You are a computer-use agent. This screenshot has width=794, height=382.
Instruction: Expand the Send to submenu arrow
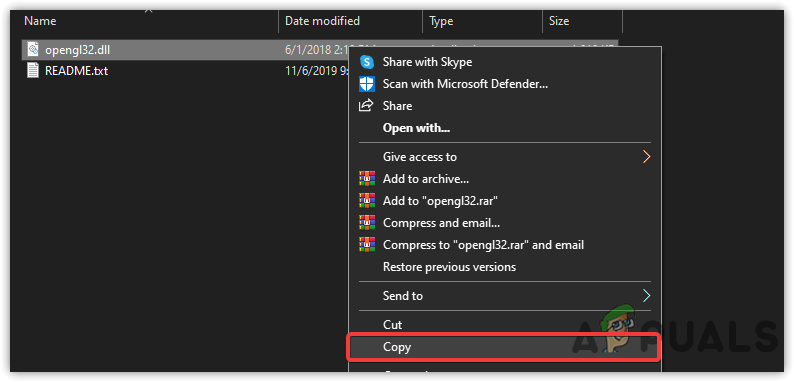click(x=646, y=295)
